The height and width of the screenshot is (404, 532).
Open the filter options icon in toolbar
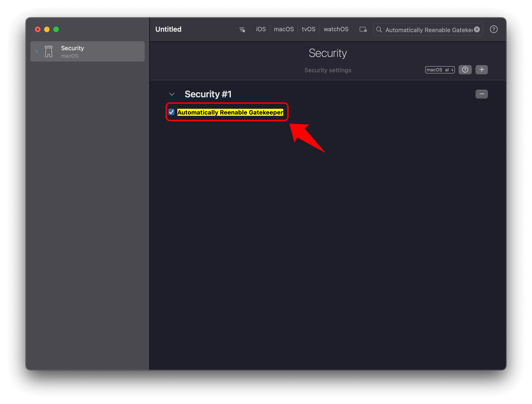[242, 30]
